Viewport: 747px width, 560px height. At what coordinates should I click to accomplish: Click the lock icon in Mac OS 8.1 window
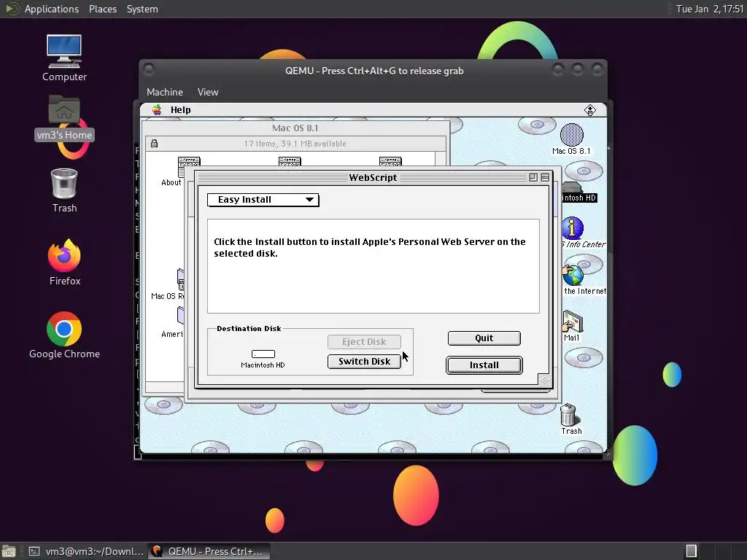155,144
